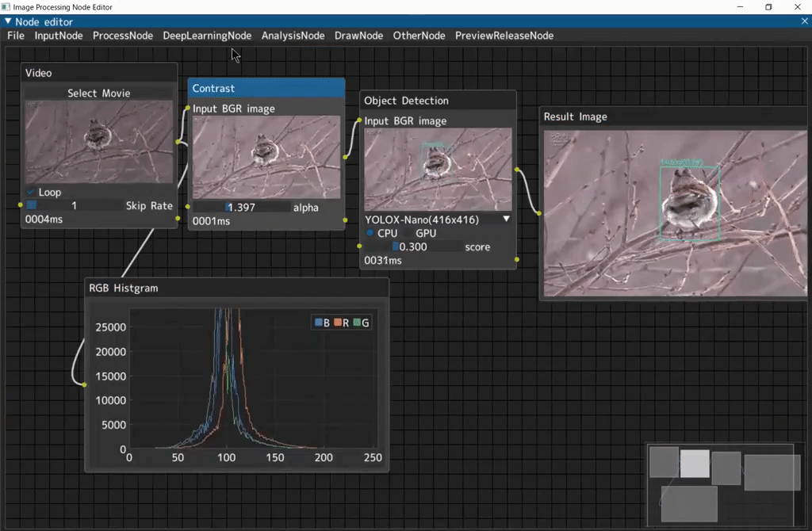Collapse the Node editor panel with its arrow
This screenshot has width=812, height=531.
click(x=6, y=21)
